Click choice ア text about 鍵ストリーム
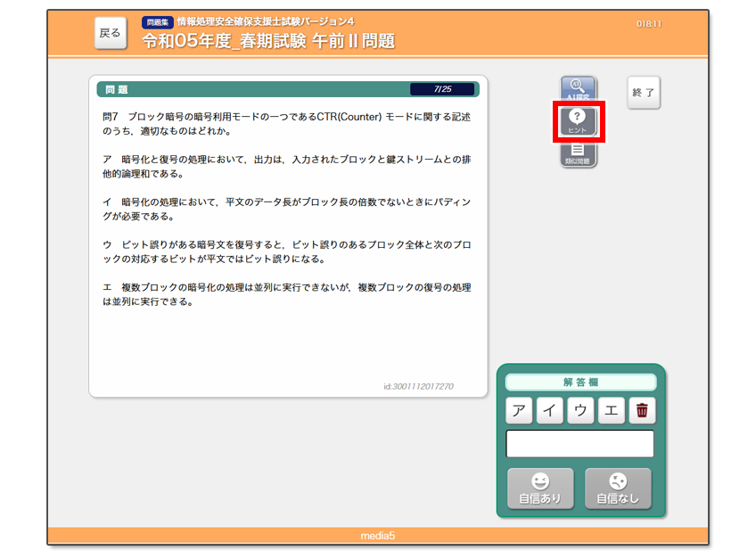756x560 pixels. [x=287, y=167]
